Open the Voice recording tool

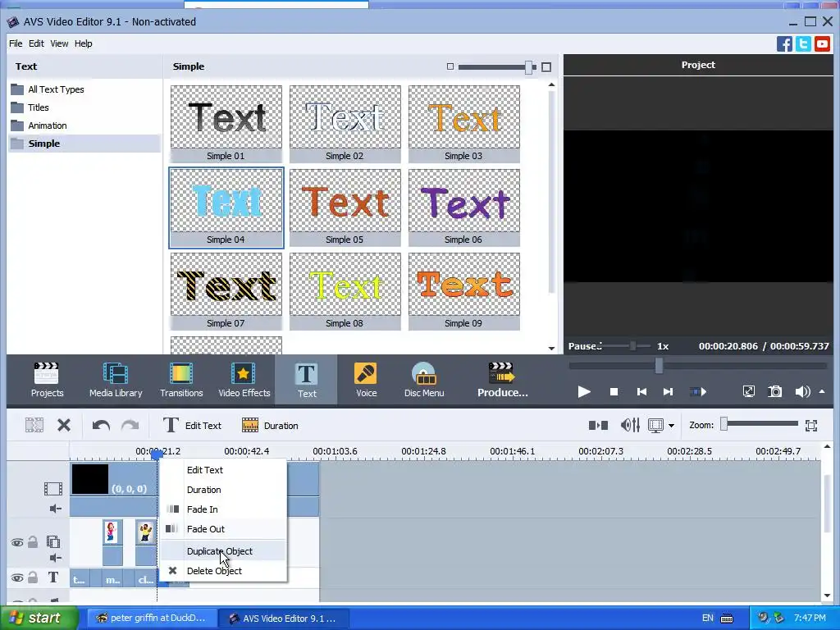(x=366, y=380)
